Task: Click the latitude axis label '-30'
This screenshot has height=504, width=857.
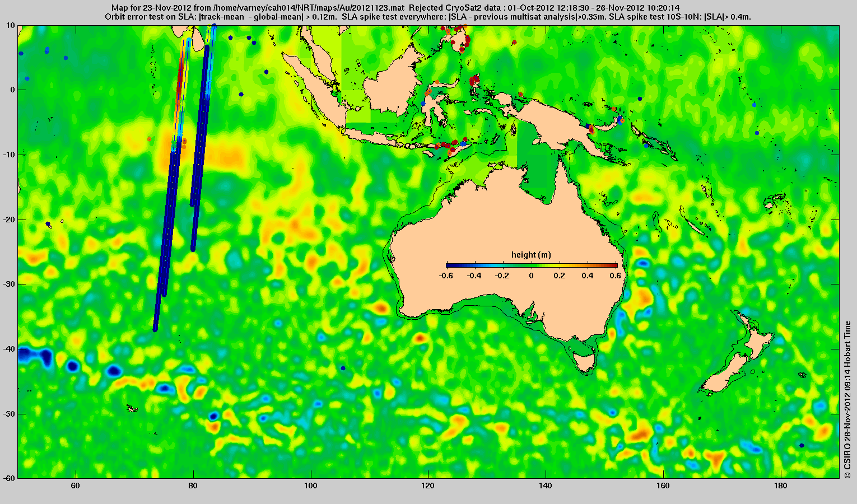Action: click(10, 284)
